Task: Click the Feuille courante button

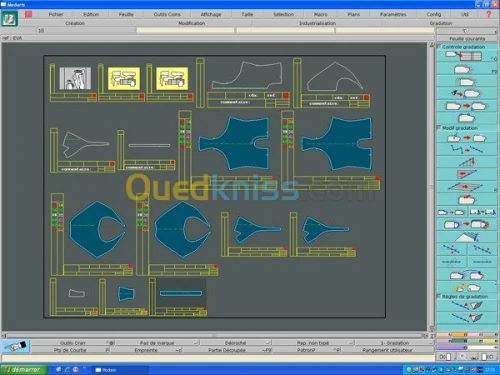Action: [467, 39]
